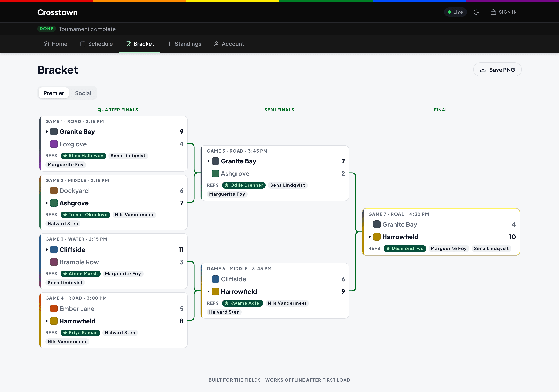Click winner arrow beside Granite Bay in Game 1

47,132
